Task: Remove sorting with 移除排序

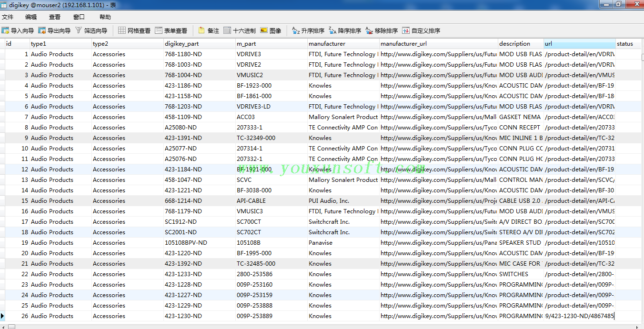Action: pyautogui.click(x=382, y=30)
